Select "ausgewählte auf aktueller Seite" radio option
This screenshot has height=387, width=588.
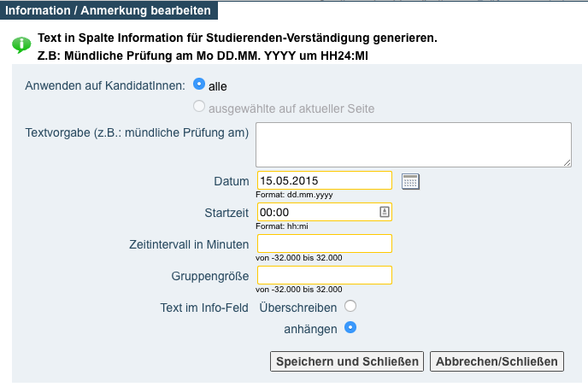tap(199, 106)
